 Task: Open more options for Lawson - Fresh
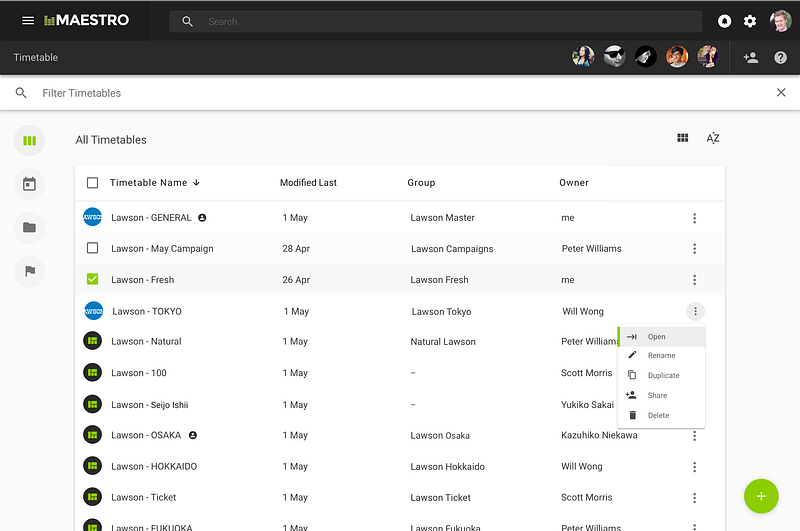pos(694,280)
